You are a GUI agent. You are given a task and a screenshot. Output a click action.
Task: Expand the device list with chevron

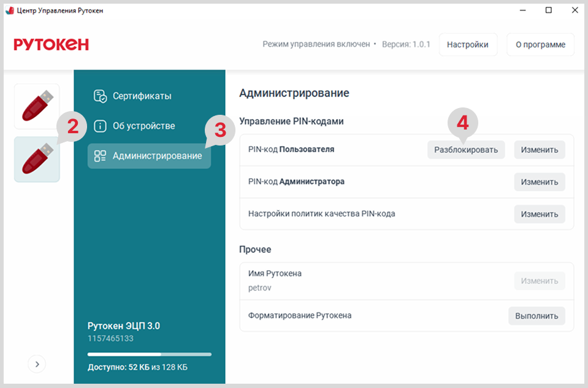[37, 364]
